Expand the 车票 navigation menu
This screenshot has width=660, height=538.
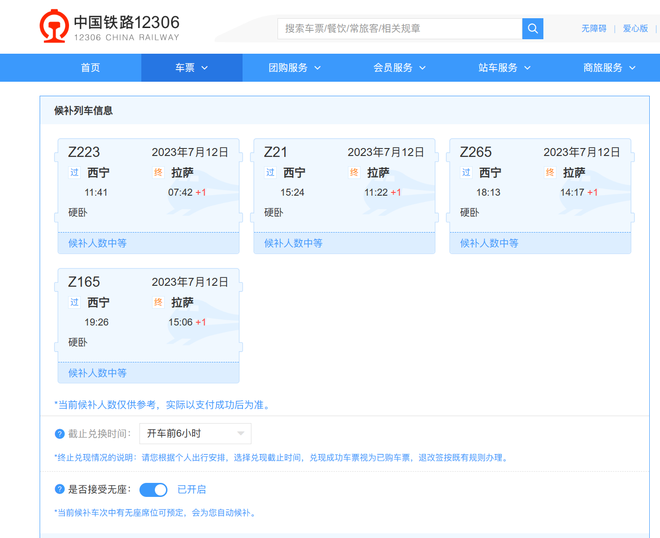tap(192, 68)
